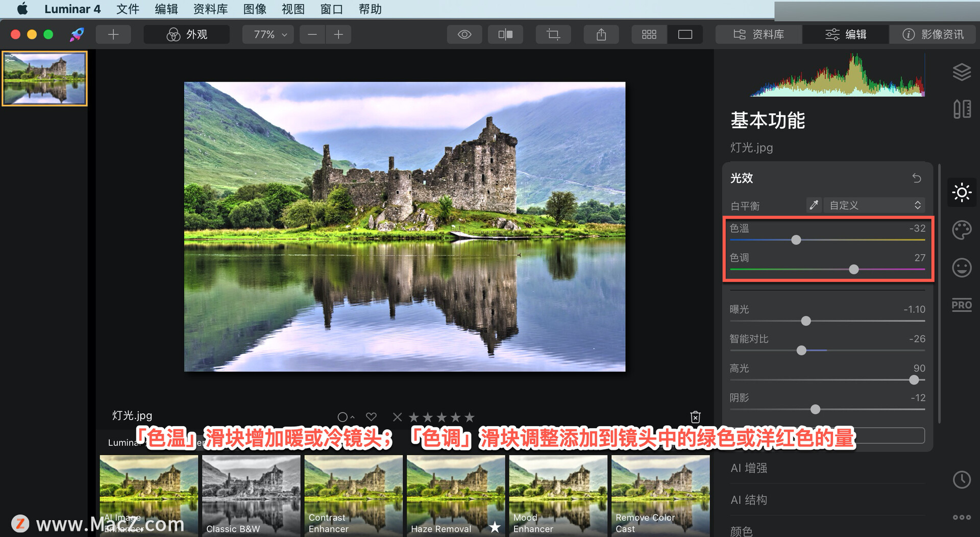Screen dimensions: 980x537
Task: Reset 光效 adjustments with the undo arrow
Action: 916,178
